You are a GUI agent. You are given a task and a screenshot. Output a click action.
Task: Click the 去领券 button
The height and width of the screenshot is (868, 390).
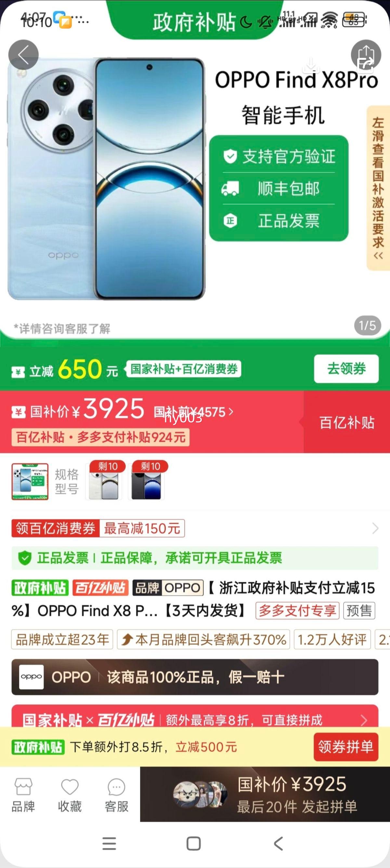coord(346,369)
